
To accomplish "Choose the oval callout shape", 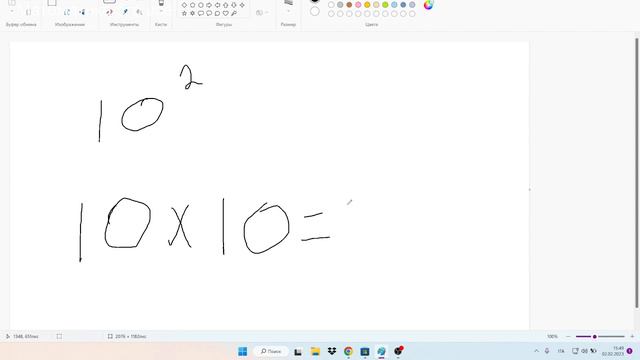I will [209, 13].
